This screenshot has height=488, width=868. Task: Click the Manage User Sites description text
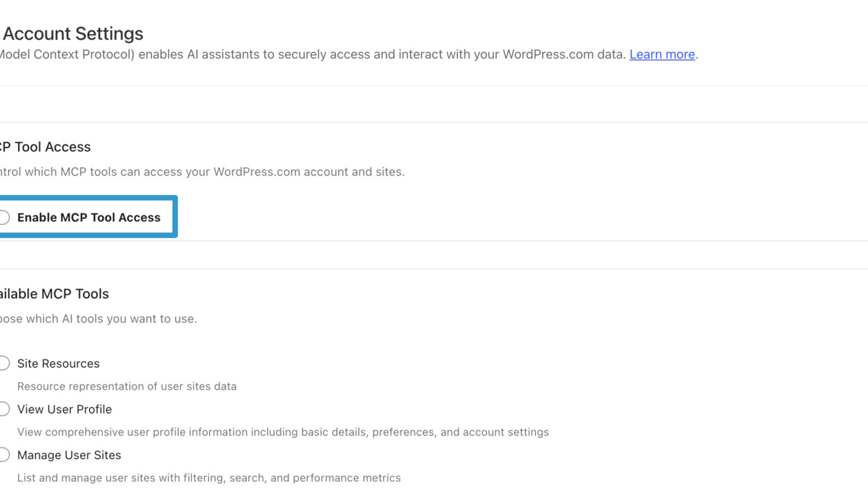208,477
